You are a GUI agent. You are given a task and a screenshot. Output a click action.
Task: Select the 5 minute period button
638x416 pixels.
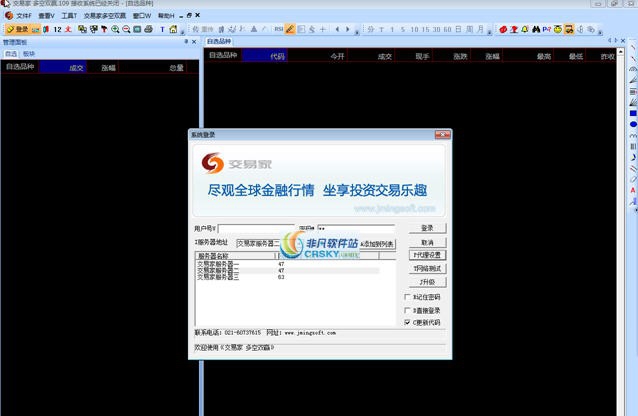[x=402, y=29]
